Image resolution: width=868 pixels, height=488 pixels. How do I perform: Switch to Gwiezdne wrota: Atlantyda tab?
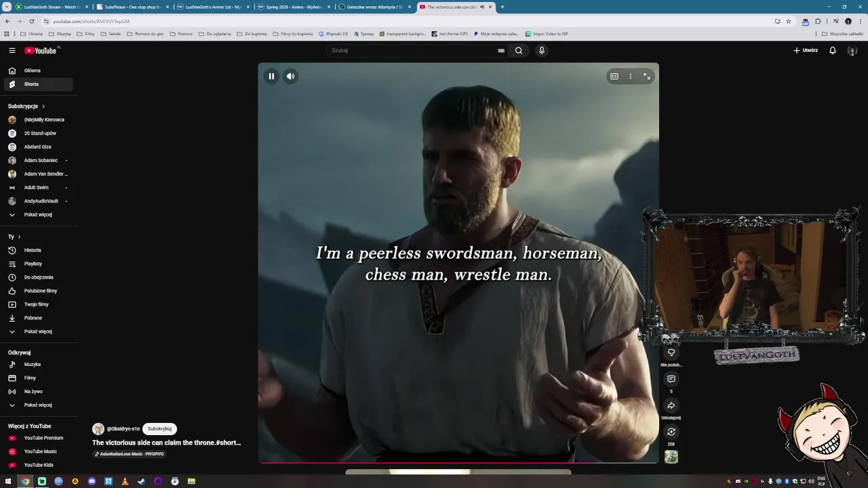(x=374, y=7)
